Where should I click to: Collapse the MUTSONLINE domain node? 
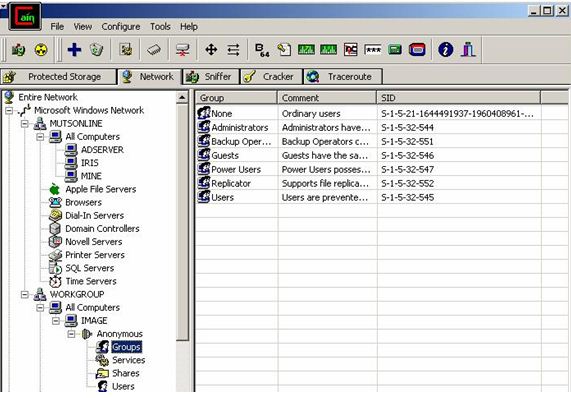pos(24,124)
